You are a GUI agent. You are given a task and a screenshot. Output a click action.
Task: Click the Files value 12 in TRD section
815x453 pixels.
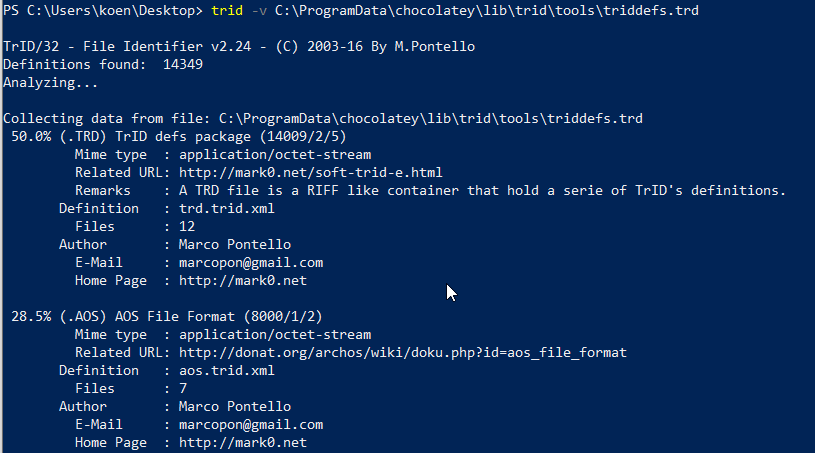click(x=187, y=226)
